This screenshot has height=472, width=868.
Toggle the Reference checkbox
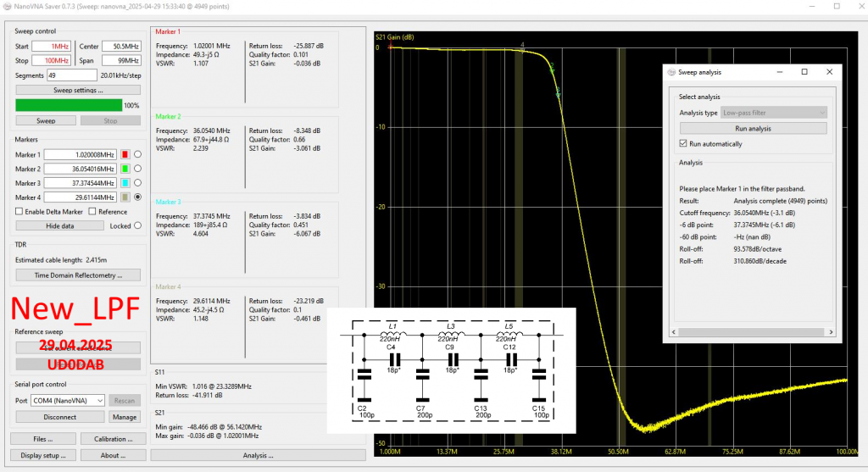92,211
